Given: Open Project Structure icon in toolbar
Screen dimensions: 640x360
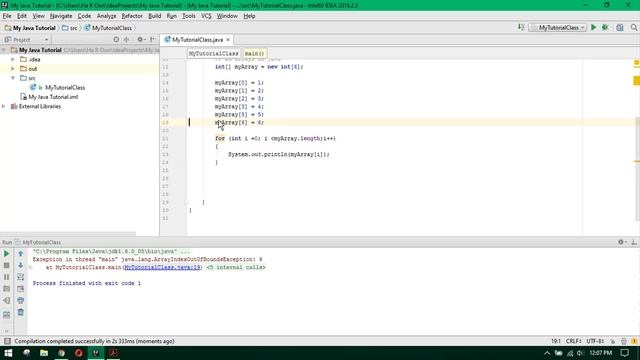Looking at the screenshot, I should point(620,27).
